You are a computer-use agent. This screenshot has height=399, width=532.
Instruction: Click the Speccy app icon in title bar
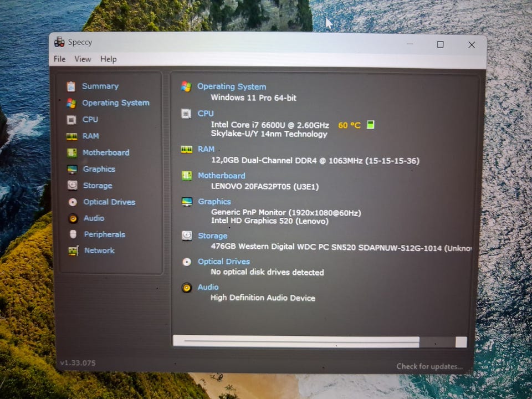(x=59, y=42)
